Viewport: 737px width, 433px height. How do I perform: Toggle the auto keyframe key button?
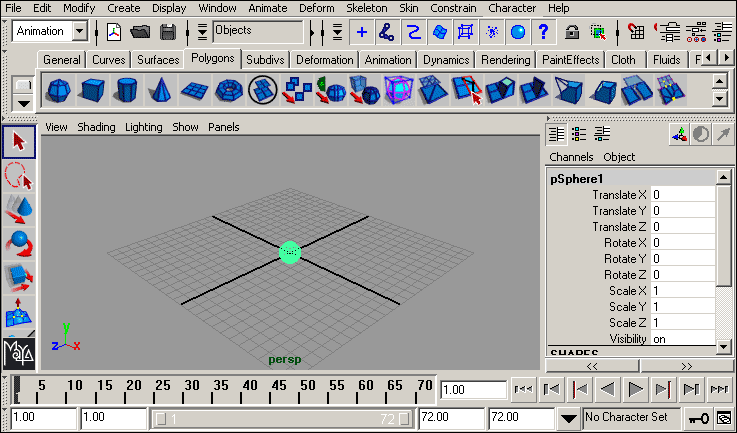(x=699, y=417)
